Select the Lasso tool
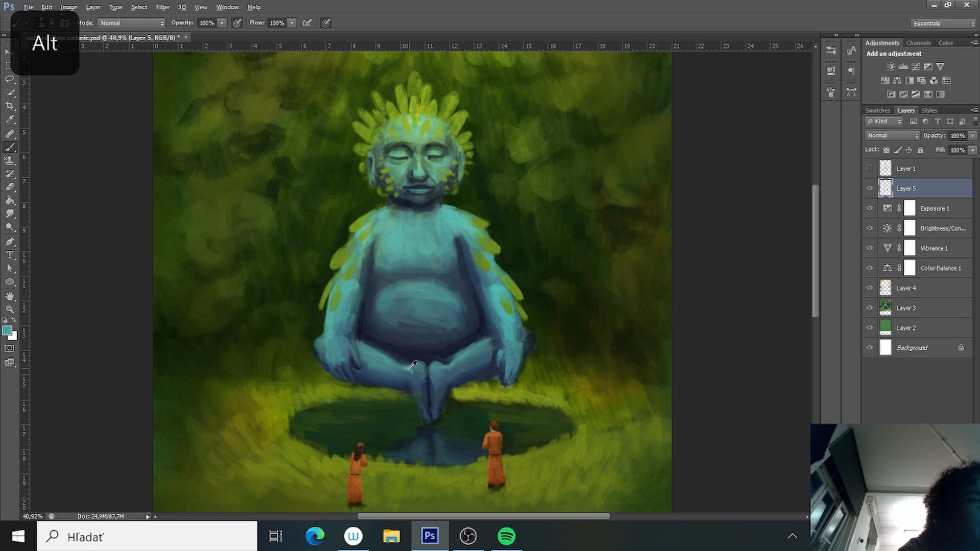This screenshot has width=980, height=551. (10, 79)
